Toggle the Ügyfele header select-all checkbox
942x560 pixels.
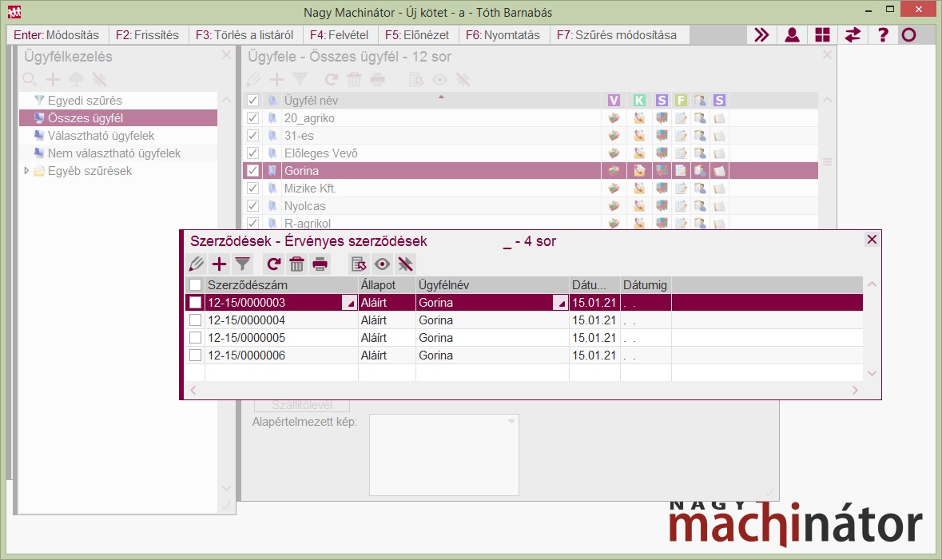[x=253, y=101]
